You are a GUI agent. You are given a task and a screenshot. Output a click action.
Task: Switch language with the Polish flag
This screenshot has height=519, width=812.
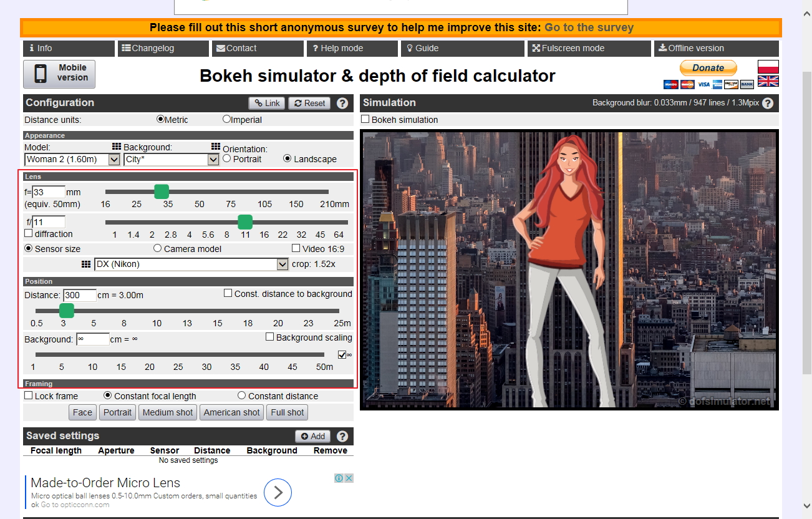768,66
